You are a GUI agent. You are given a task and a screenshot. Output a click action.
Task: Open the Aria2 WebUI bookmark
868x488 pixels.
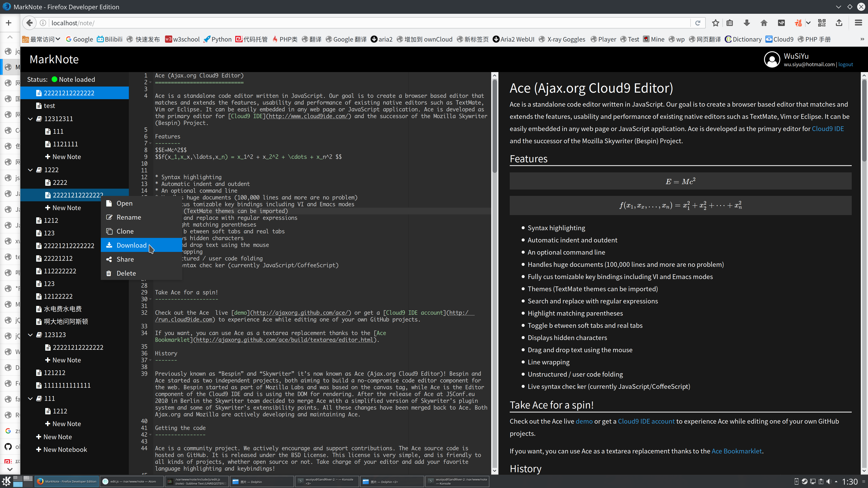click(x=514, y=39)
